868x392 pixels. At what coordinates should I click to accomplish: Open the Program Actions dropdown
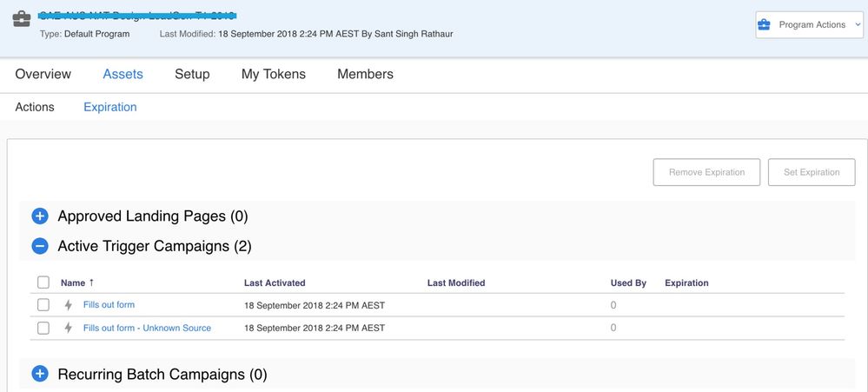coord(809,25)
